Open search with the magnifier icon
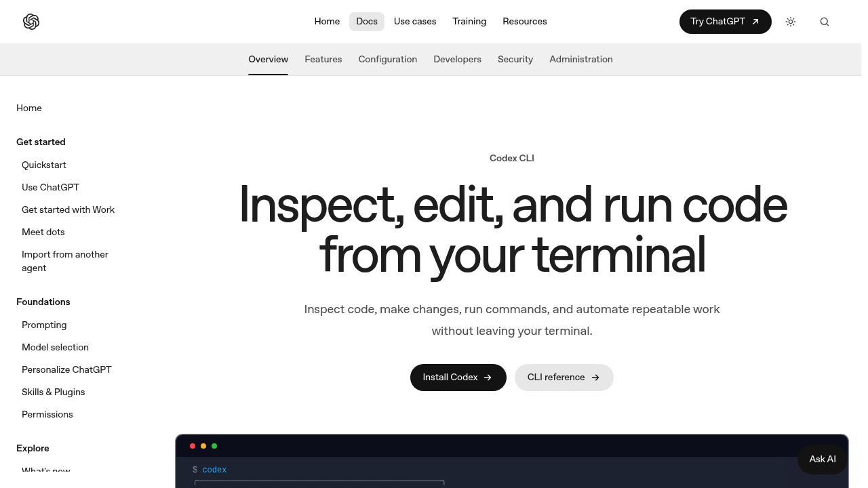 (x=825, y=22)
